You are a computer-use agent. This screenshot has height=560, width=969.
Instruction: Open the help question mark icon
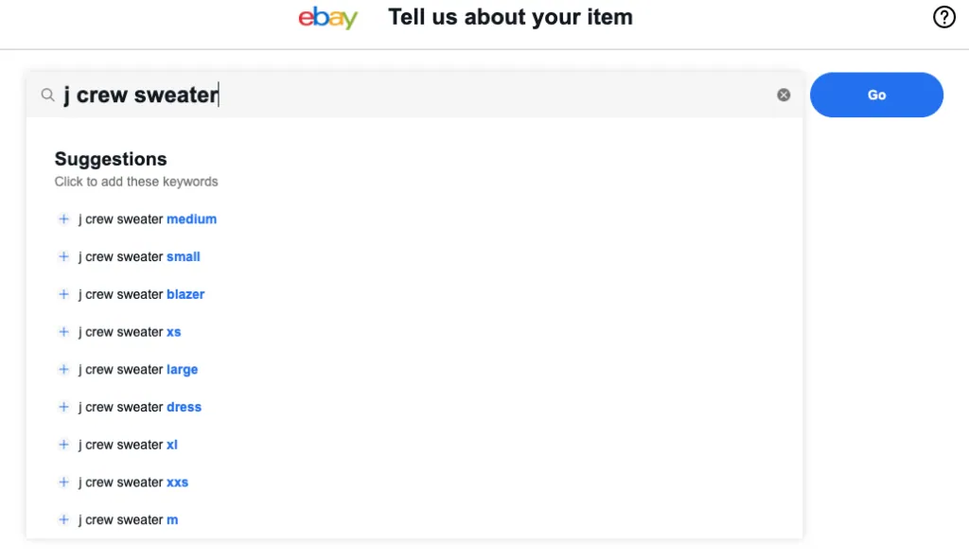943,17
